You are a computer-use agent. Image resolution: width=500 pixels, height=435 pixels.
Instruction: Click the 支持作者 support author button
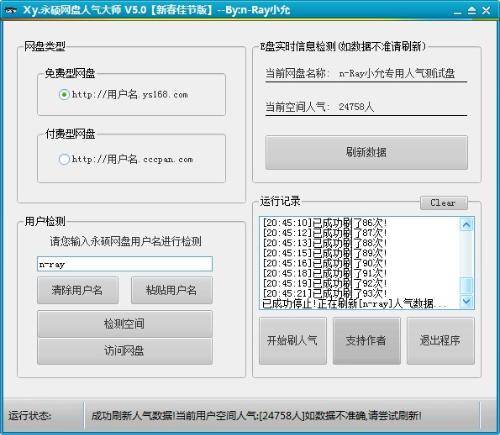(366, 340)
